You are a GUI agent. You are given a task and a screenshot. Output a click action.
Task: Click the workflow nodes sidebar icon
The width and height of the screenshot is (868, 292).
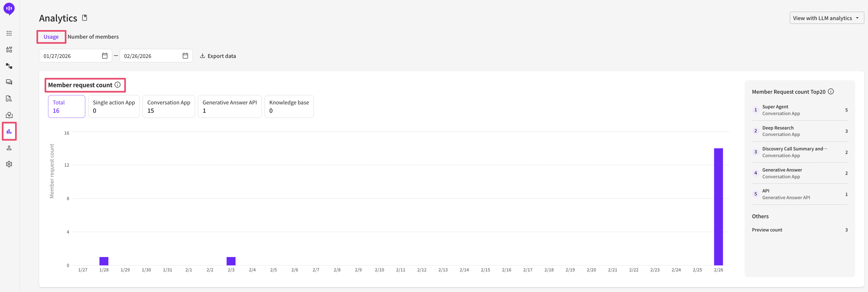click(9, 66)
